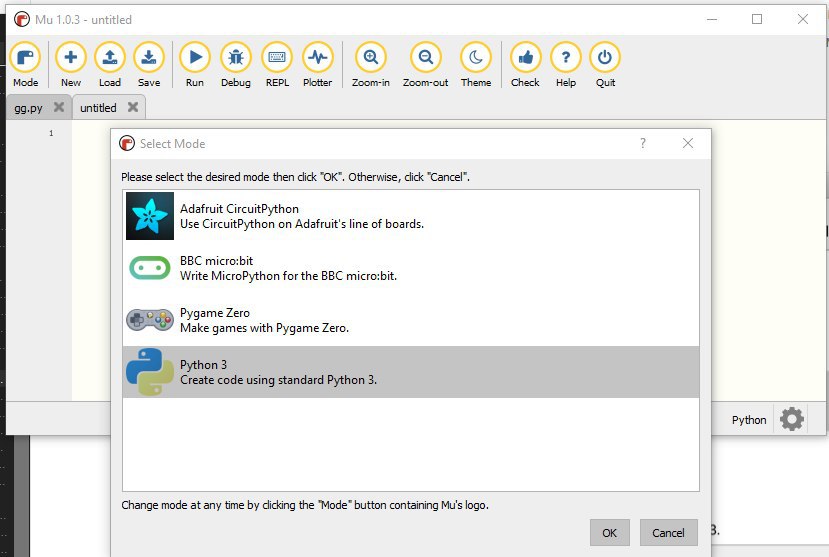Open the REPL panel
The width and height of the screenshot is (829, 557).
click(277, 64)
